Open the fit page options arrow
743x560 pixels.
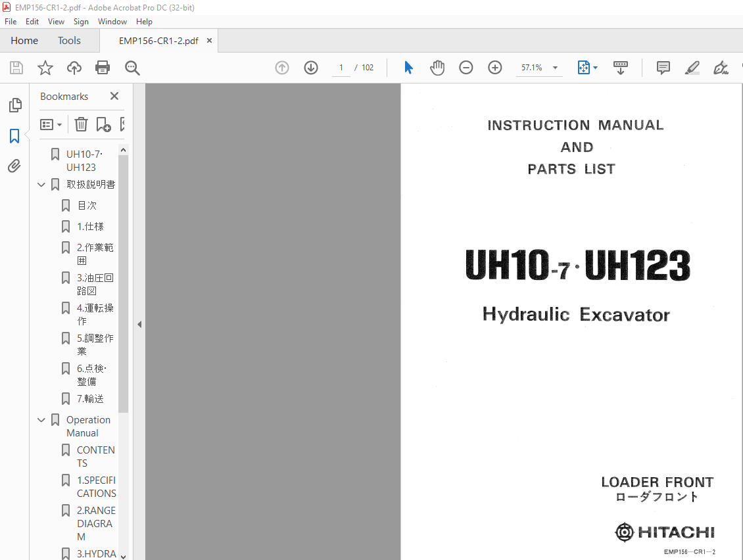pyautogui.click(x=595, y=68)
